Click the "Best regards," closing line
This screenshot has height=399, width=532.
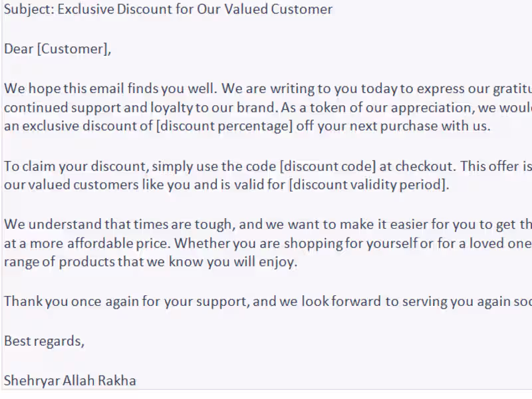click(44, 341)
